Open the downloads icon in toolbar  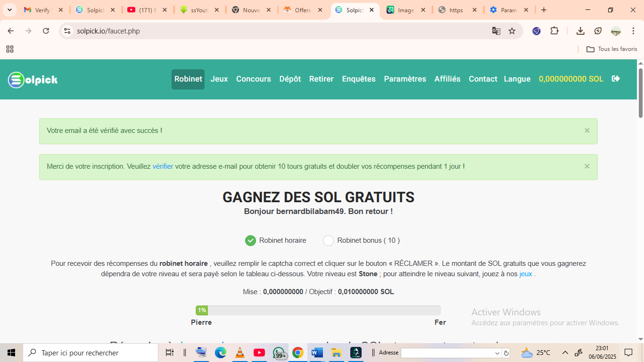coord(580,31)
